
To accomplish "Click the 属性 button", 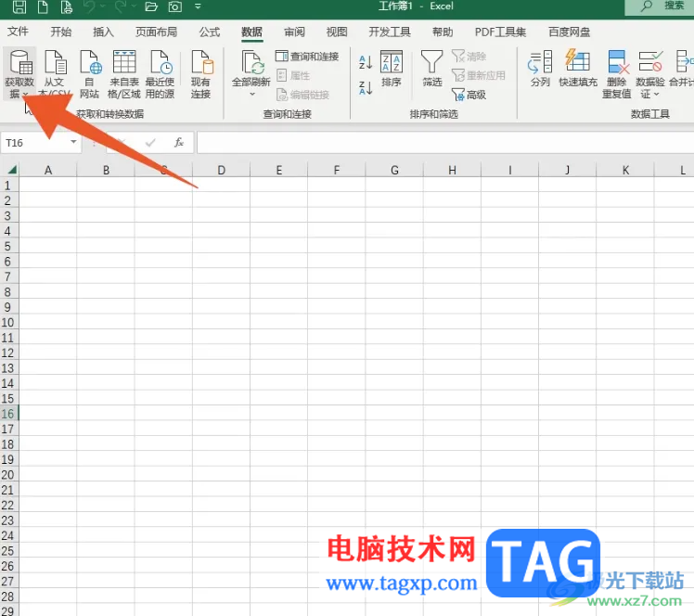I will (x=293, y=76).
